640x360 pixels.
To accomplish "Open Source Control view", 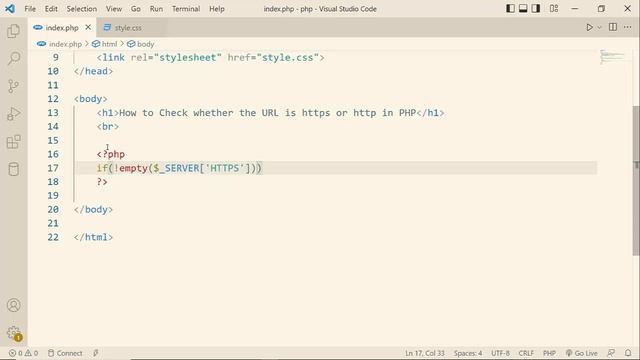I will 13,86.
